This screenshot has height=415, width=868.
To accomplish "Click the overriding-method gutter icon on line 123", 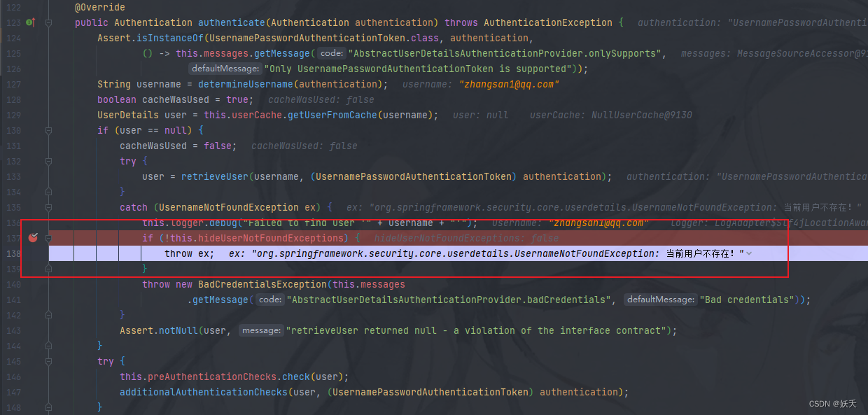I will 29,22.
